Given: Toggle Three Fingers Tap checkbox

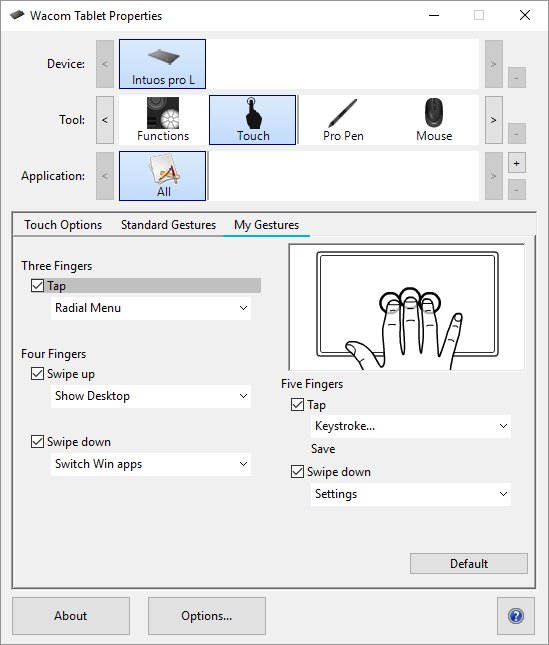Looking at the screenshot, I should click(x=37, y=285).
